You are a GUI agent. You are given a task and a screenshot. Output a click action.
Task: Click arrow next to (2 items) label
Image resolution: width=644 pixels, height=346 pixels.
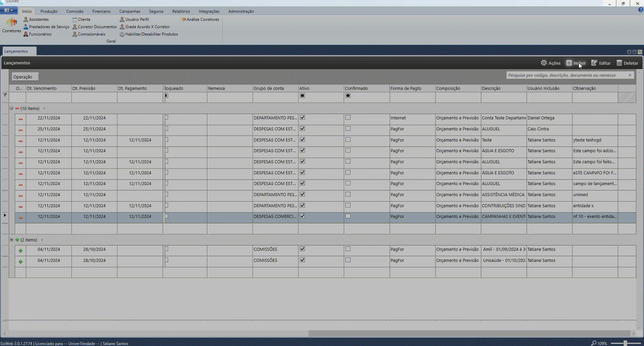point(42,240)
